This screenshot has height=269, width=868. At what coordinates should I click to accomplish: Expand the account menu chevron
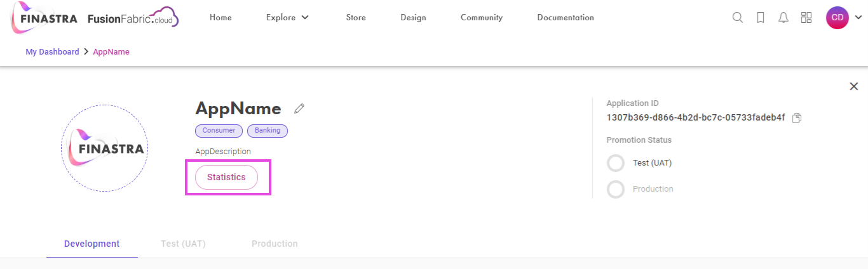(858, 18)
